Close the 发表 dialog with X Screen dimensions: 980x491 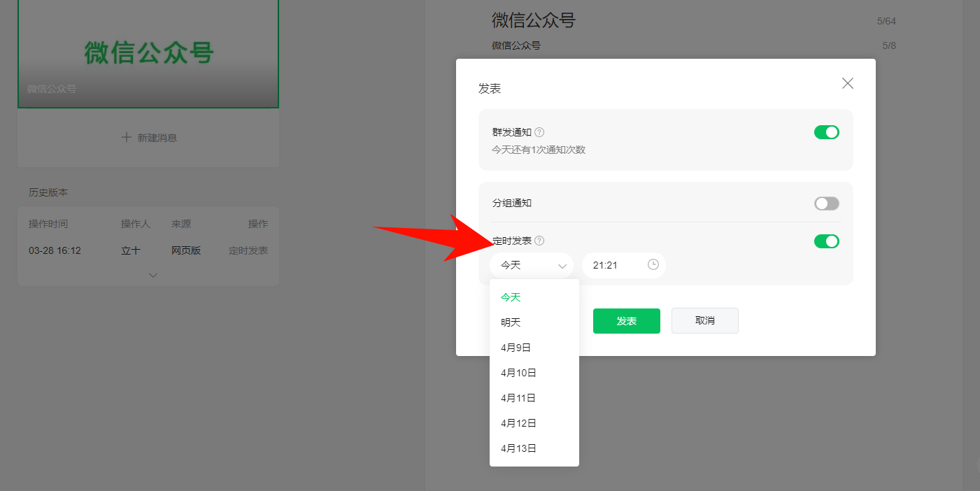coord(848,83)
